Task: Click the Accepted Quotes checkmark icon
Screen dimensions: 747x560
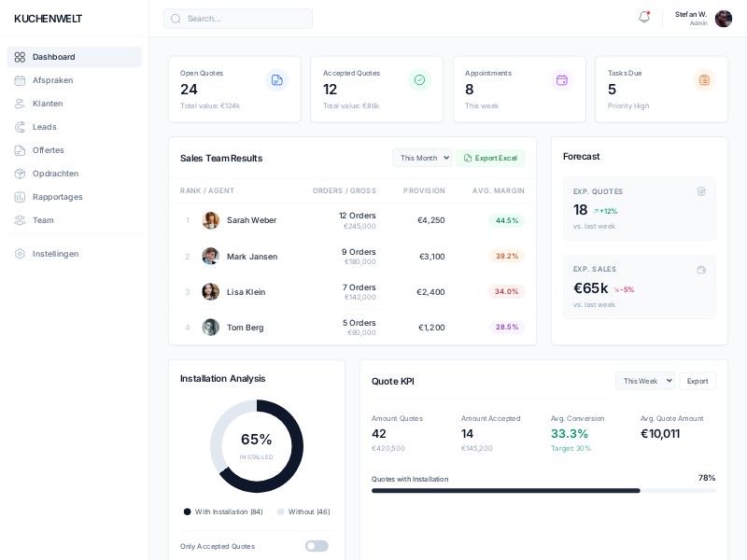Action: pyautogui.click(x=419, y=80)
